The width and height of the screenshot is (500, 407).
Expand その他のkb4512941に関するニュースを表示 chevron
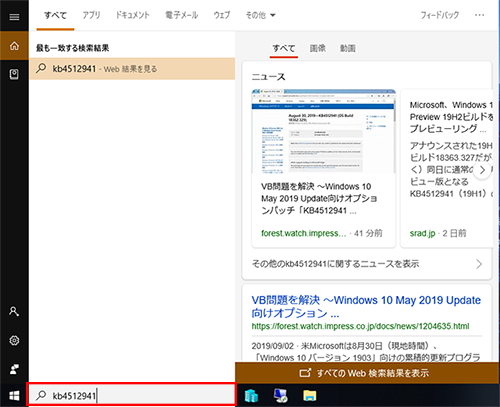click(x=479, y=264)
